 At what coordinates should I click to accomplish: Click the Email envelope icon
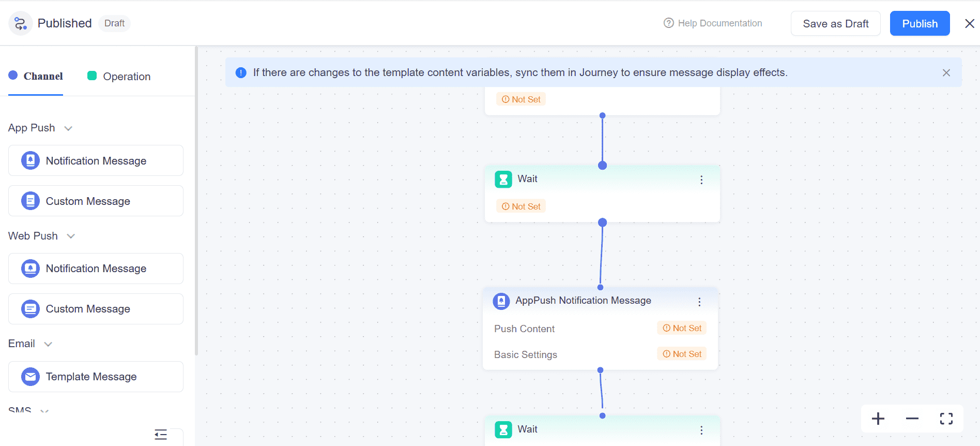pos(30,377)
